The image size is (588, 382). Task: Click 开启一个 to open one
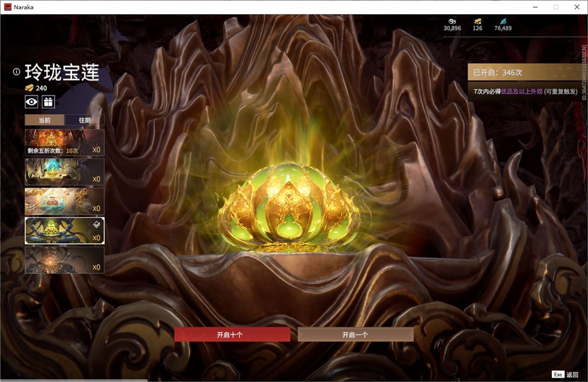(x=355, y=334)
